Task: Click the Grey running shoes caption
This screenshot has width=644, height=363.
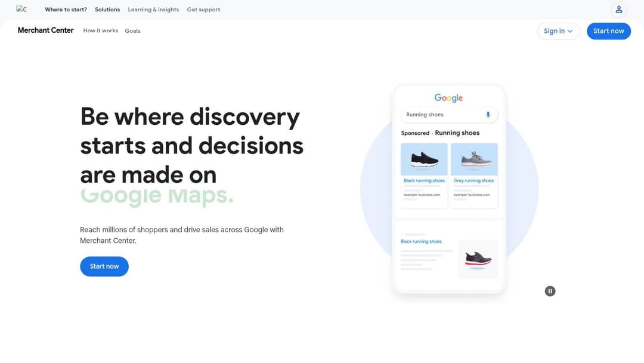Action: pos(473,180)
